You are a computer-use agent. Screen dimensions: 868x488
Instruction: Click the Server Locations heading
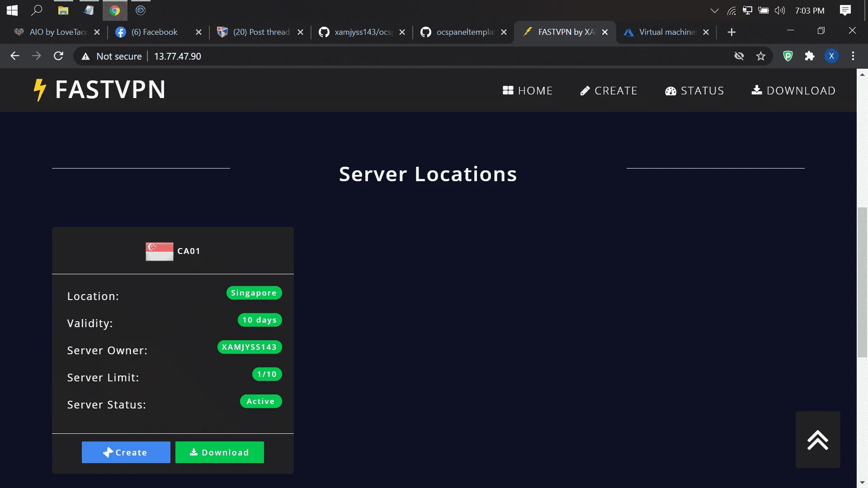pos(428,174)
